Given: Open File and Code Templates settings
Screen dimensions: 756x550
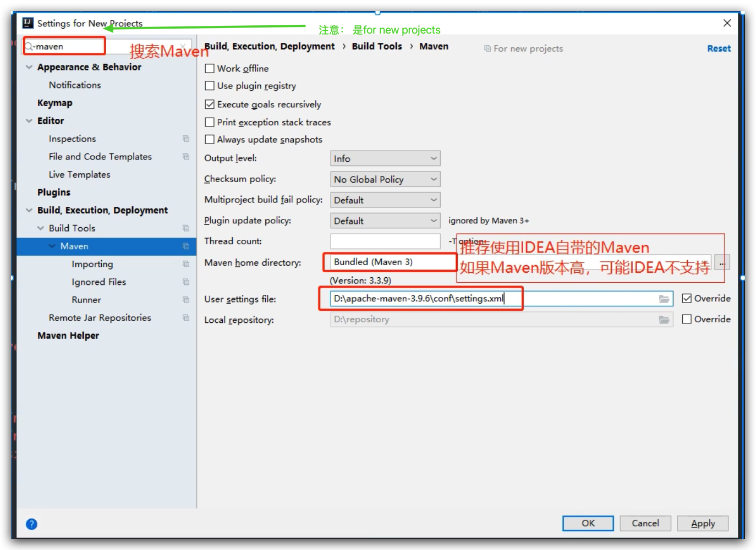Looking at the screenshot, I should [100, 157].
